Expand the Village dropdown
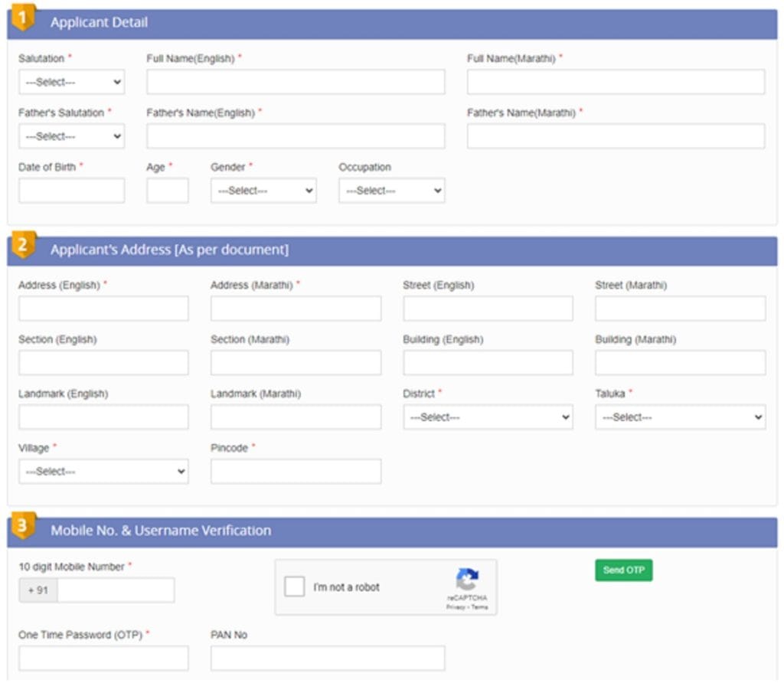The width and height of the screenshot is (784, 683). tap(103, 472)
